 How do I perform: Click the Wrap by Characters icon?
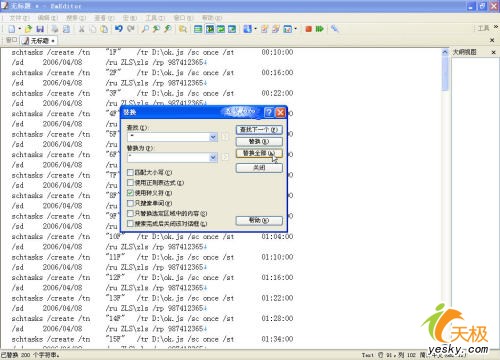(x=210, y=29)
